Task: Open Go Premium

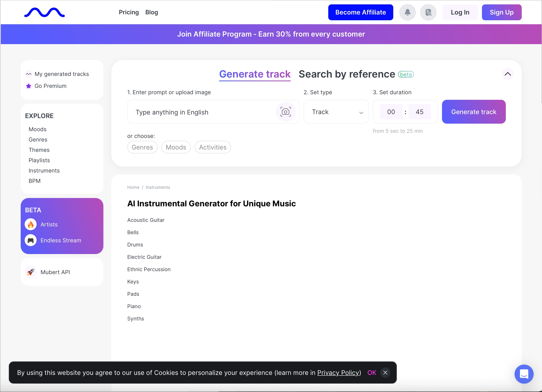Action: pos(51,86)
